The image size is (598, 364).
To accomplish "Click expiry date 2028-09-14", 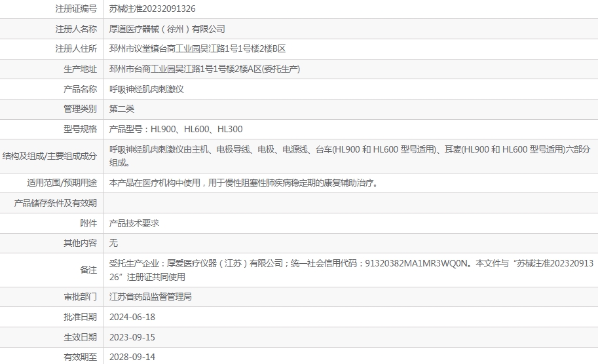I will (x=132, y=357).
